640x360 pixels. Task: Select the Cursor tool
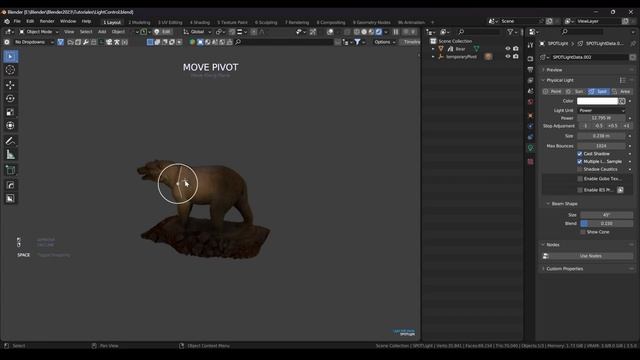point(10,70)
